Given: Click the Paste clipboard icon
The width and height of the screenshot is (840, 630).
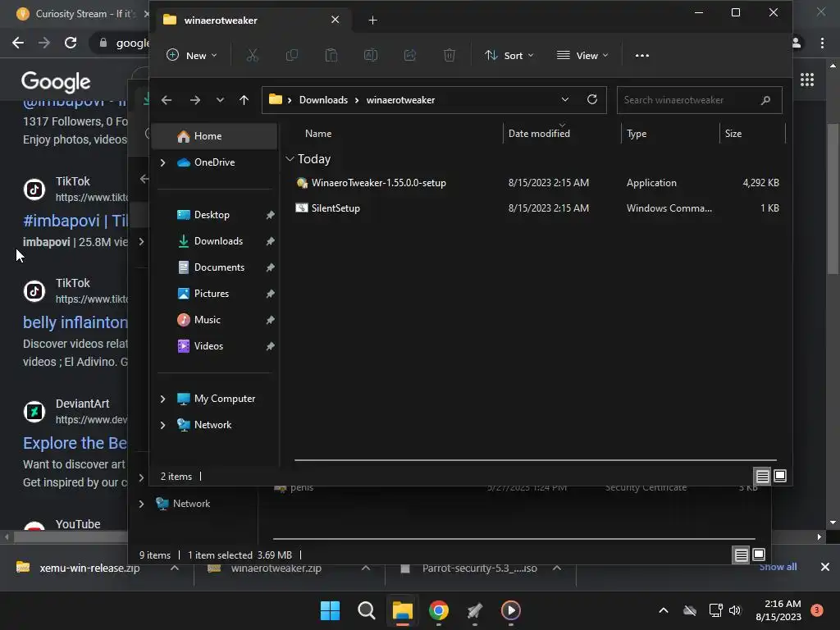Looking at the screenshot, I should tap(331, 55).
